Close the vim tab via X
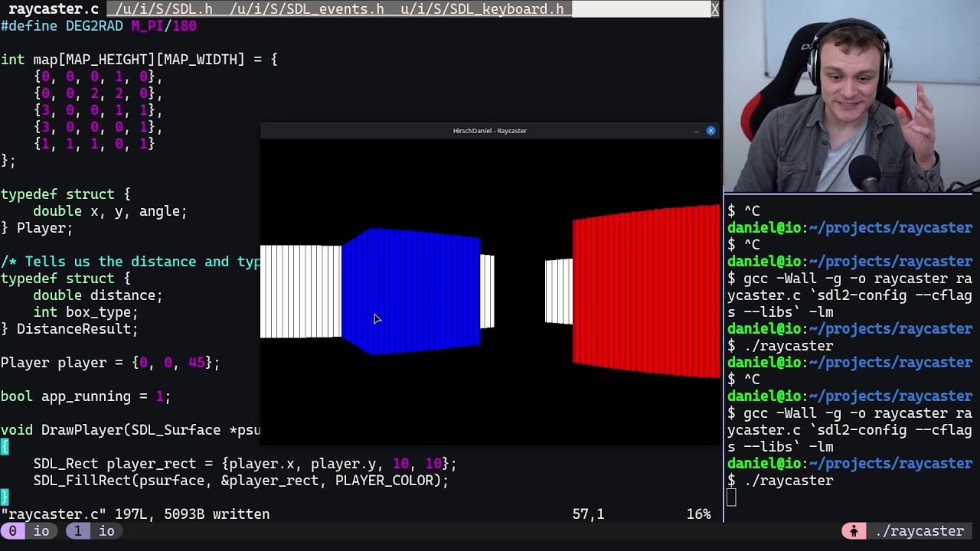The width and height of the screenshot is (980, 551). point(715,9)
